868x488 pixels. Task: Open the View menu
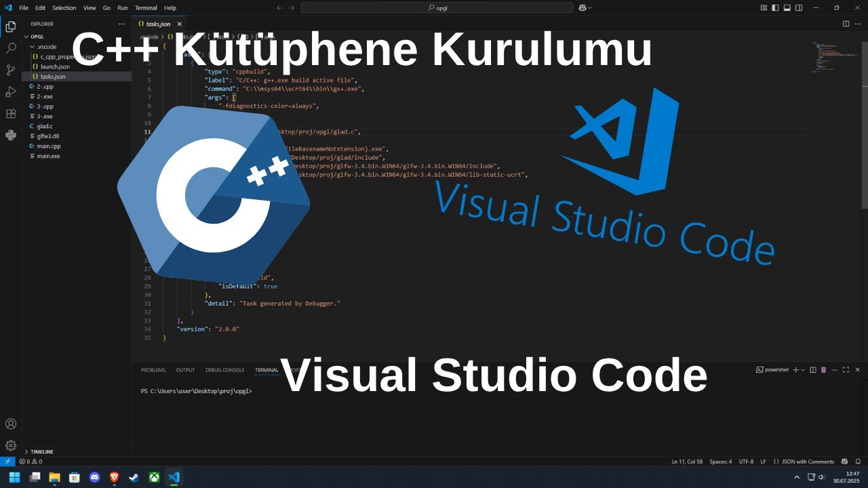click(90, 7)
